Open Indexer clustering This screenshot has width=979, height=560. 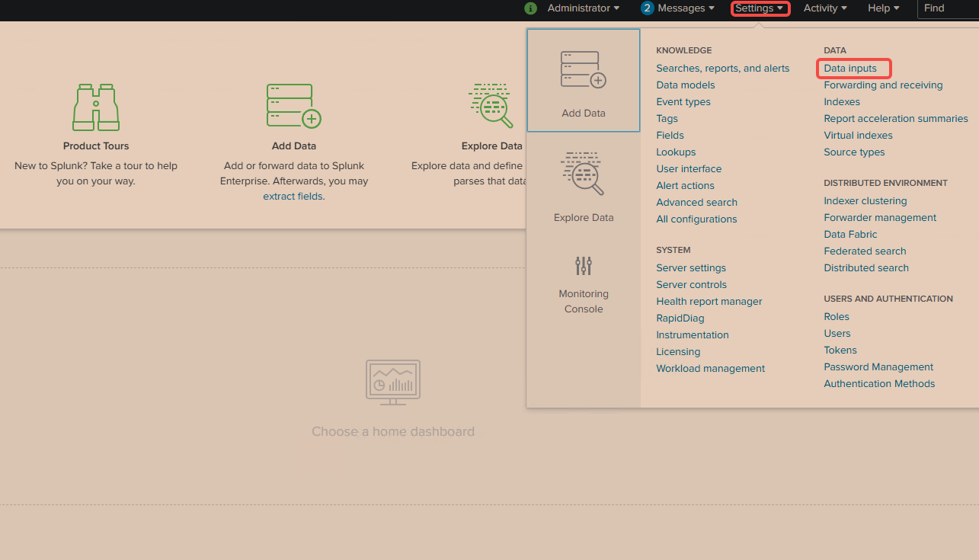865,201
